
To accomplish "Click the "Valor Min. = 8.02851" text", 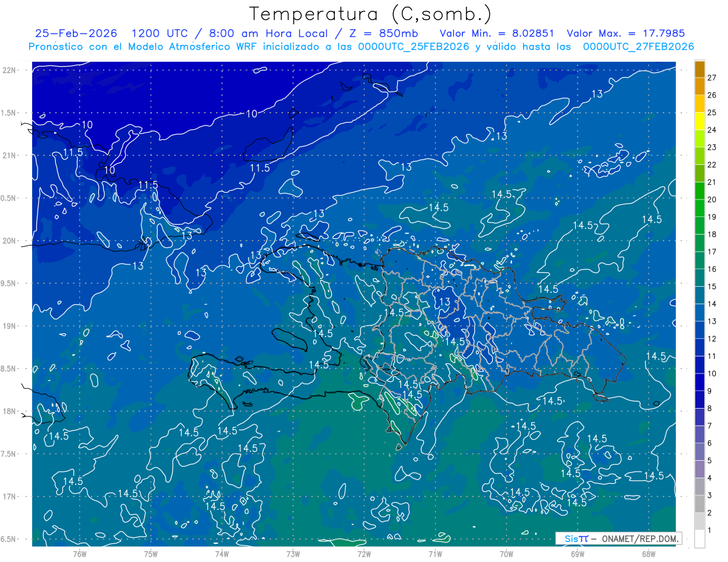I will click(x=497, y=33).
